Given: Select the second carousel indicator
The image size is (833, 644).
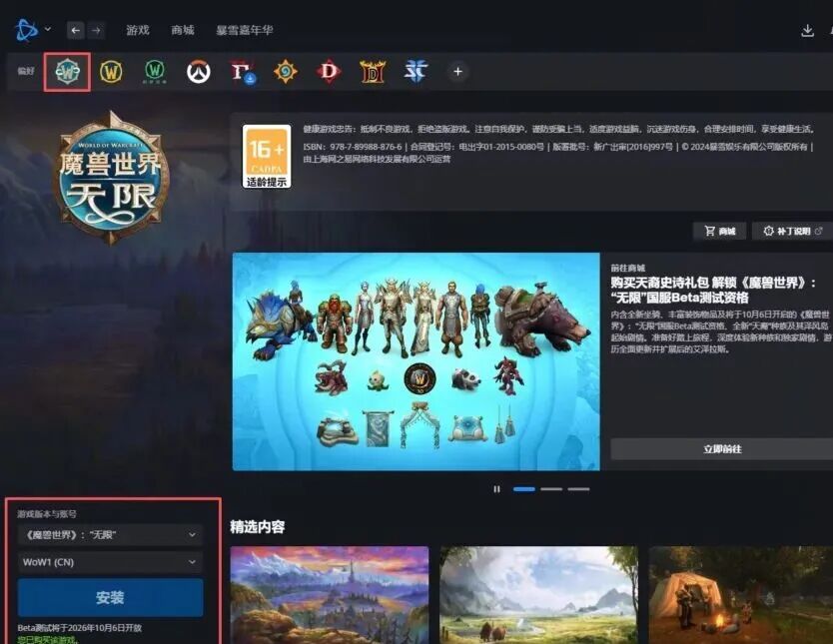Looking at the screenshot, I should click(x=551, y=489).
